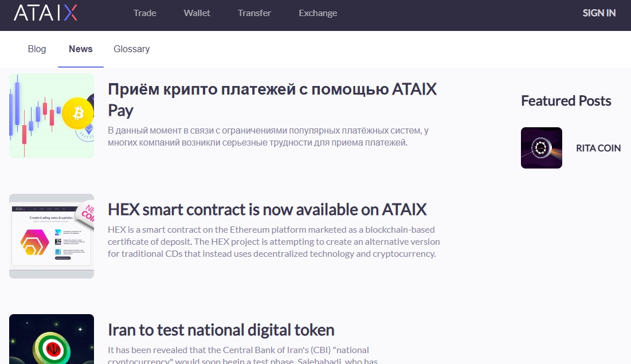Click the HEX article description text
The height and width of the screenshot is (364, 631).
click(274, 241)
